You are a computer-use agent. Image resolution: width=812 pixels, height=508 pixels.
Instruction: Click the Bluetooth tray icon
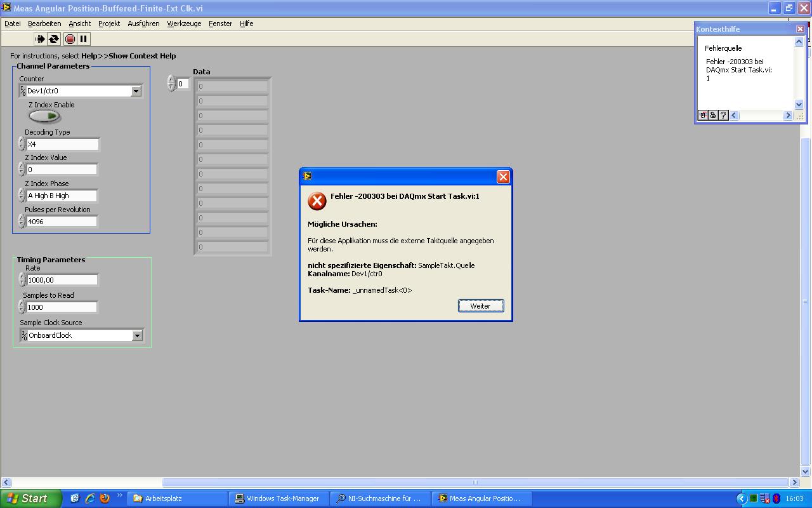[x=776, y=498]
